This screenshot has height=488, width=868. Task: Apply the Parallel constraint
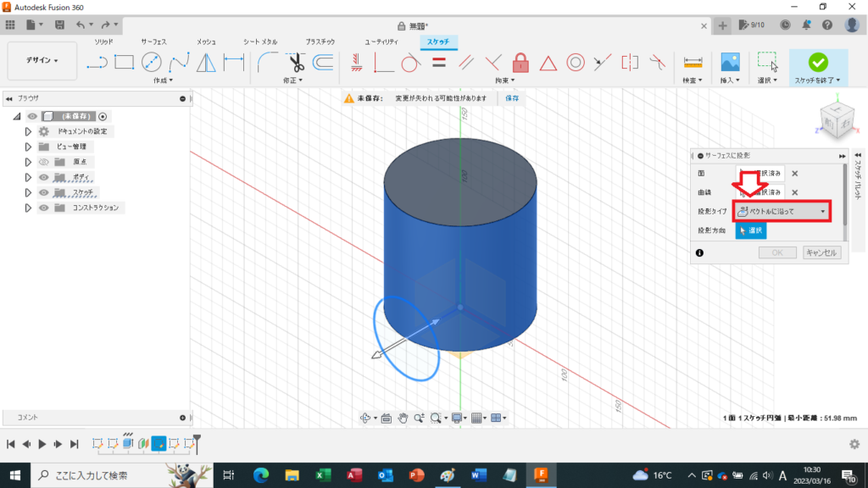(x=466, y=63)
